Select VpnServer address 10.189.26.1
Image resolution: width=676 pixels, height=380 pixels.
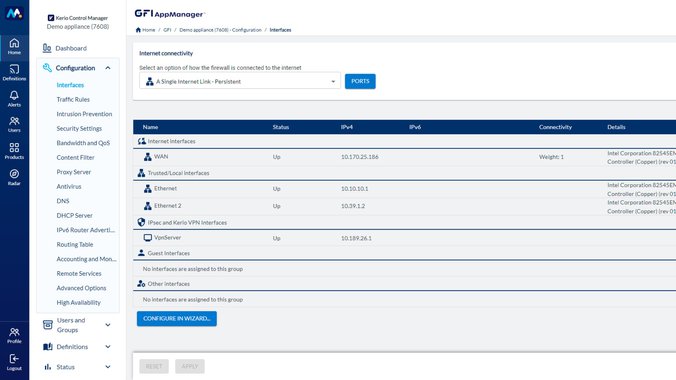tap(356, 238)
